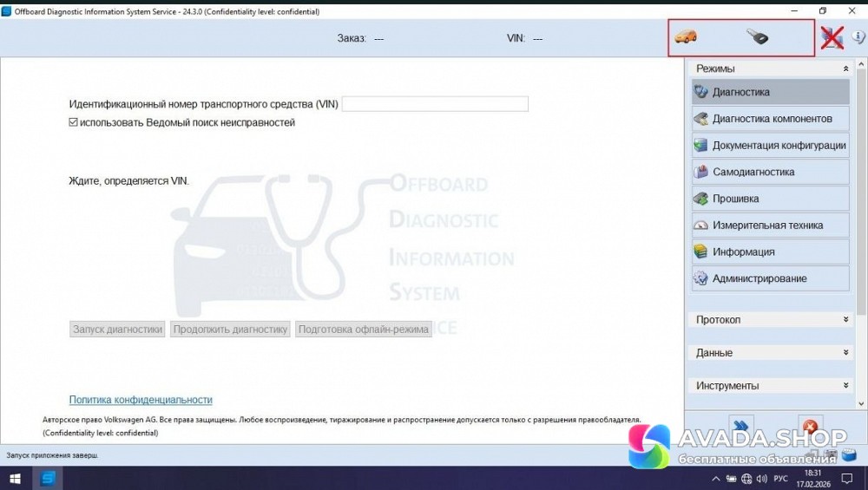This screenshot has height=490, width=868.
Task: Click the orange car vehicle status icon
Action: click(686, 37)
